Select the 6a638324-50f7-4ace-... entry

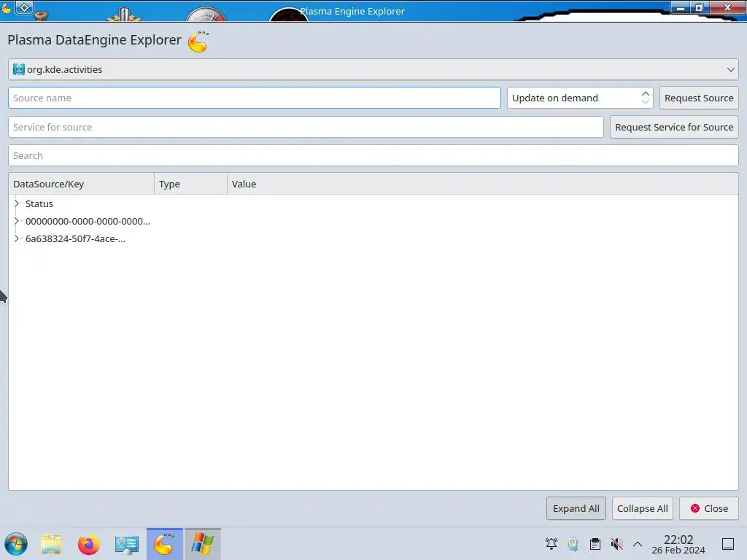[75, 239]
